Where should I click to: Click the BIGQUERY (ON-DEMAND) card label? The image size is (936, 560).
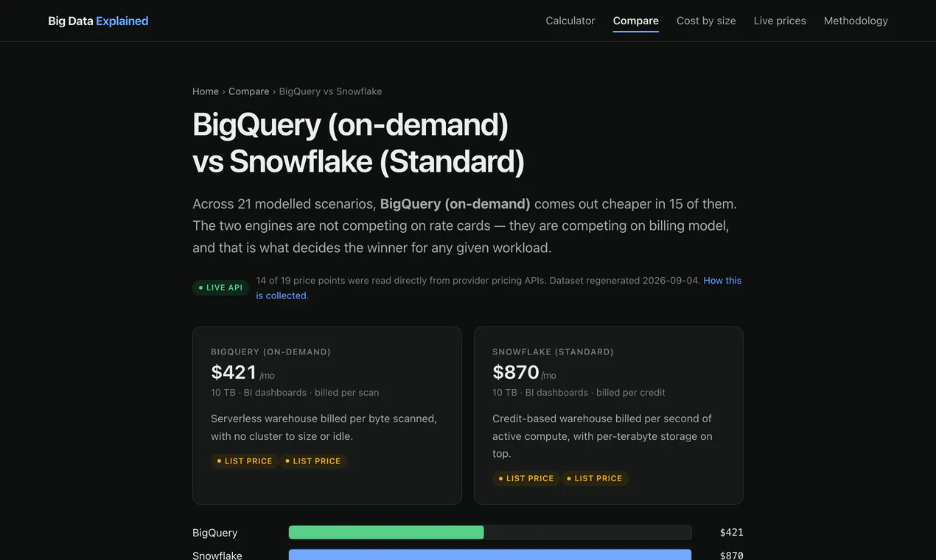point(270,352)
